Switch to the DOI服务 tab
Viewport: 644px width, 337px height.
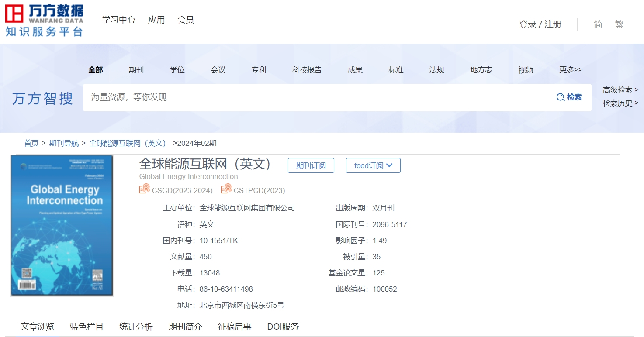(x=283, y=327)
